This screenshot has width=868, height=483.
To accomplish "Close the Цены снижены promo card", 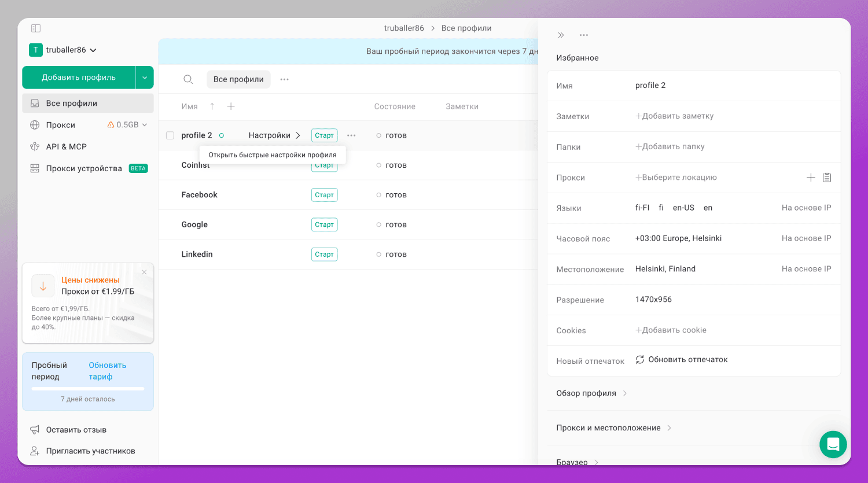I will pyautogui.click(x=144, y=272).
